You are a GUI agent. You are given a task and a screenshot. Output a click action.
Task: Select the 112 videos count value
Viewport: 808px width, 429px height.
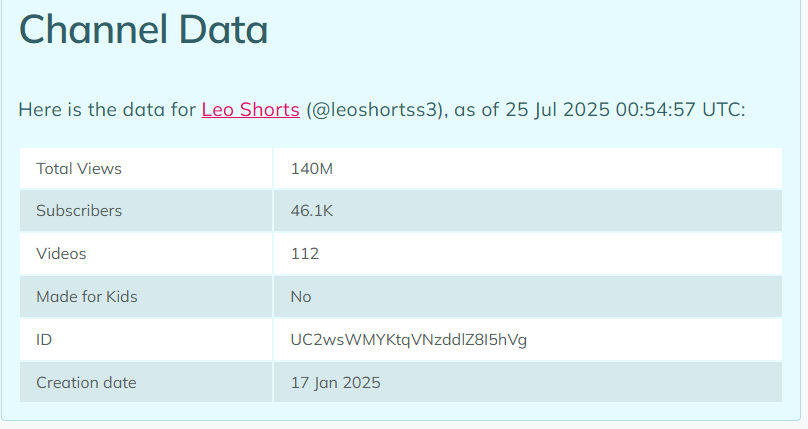(x=305, y=254)
